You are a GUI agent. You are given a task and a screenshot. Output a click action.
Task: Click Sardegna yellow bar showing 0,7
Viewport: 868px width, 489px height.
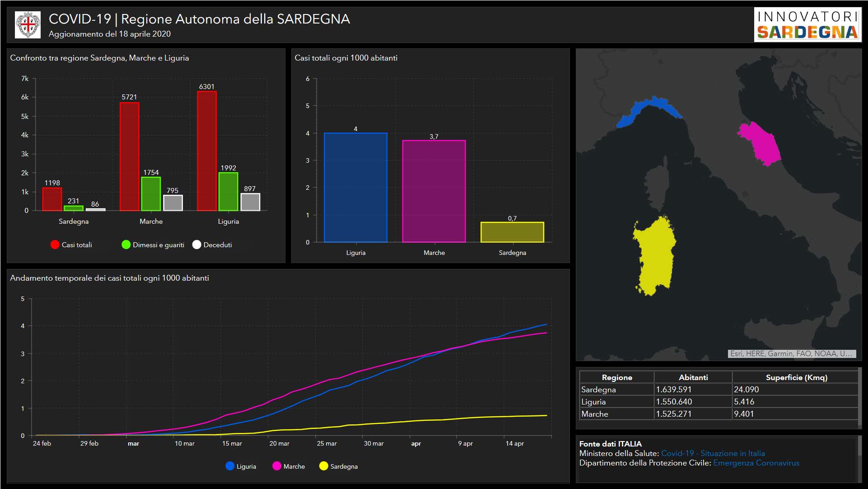tap(512, 232)
